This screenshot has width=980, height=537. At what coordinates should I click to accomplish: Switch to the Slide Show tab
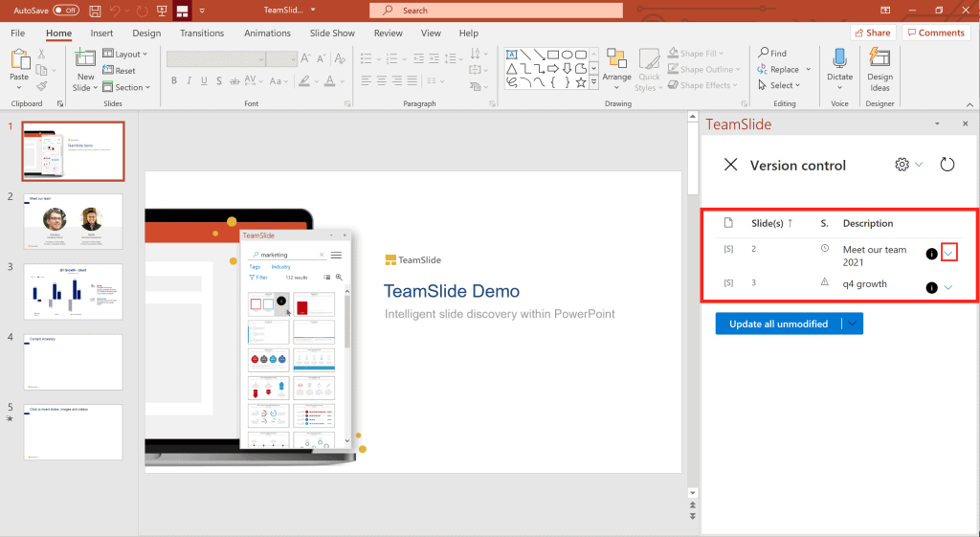point(332,34)
